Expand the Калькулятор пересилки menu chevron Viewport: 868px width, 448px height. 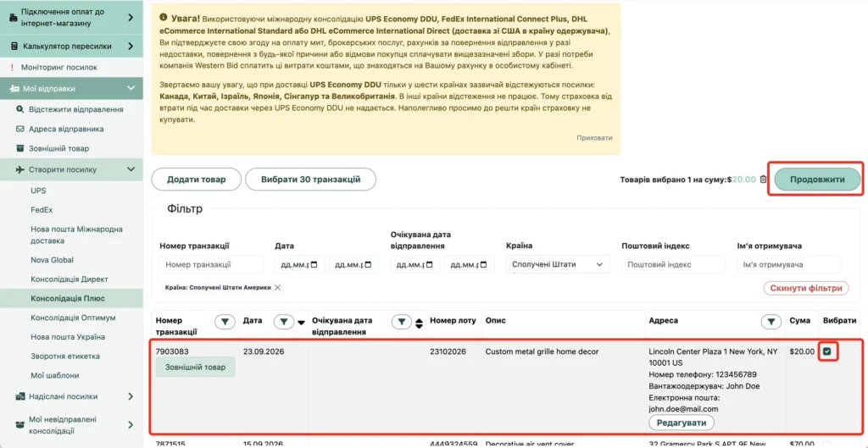pyautogui.click(x=130, y=47)
